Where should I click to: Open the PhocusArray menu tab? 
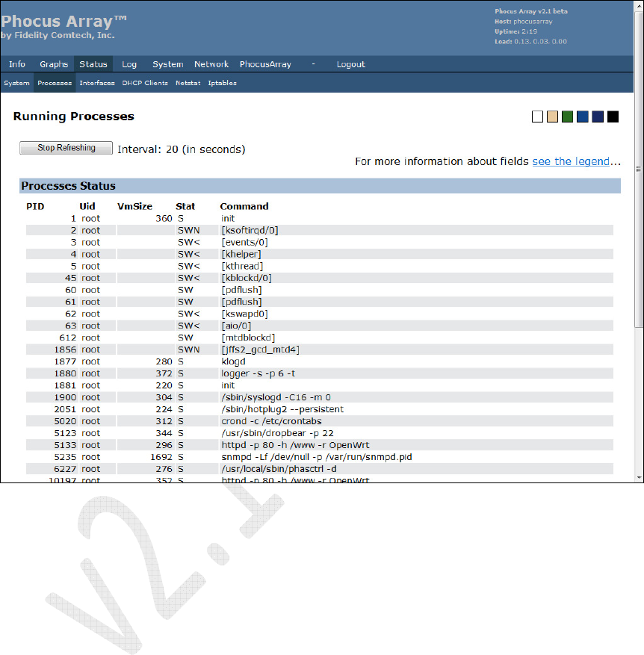point(265,64)
